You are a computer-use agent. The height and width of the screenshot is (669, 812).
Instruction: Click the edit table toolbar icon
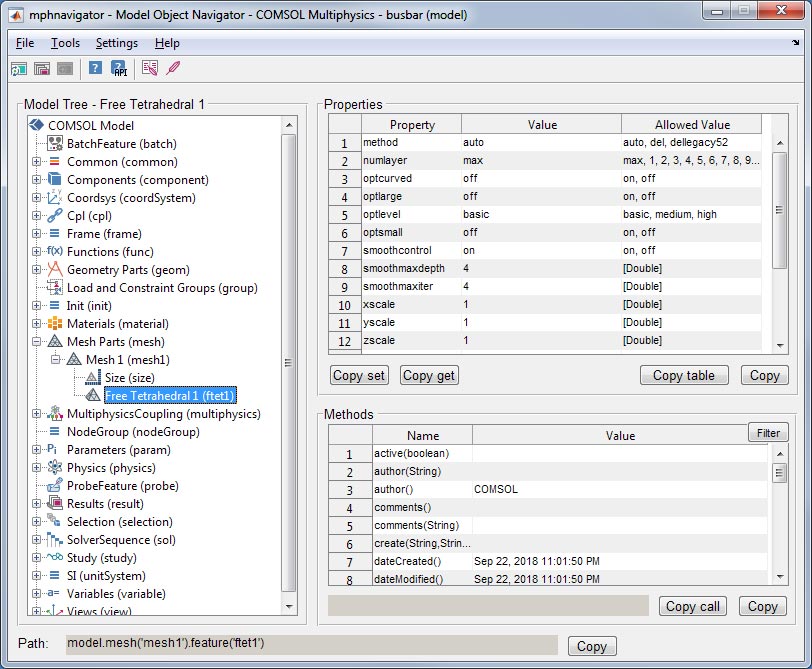[x=150, y=69]
